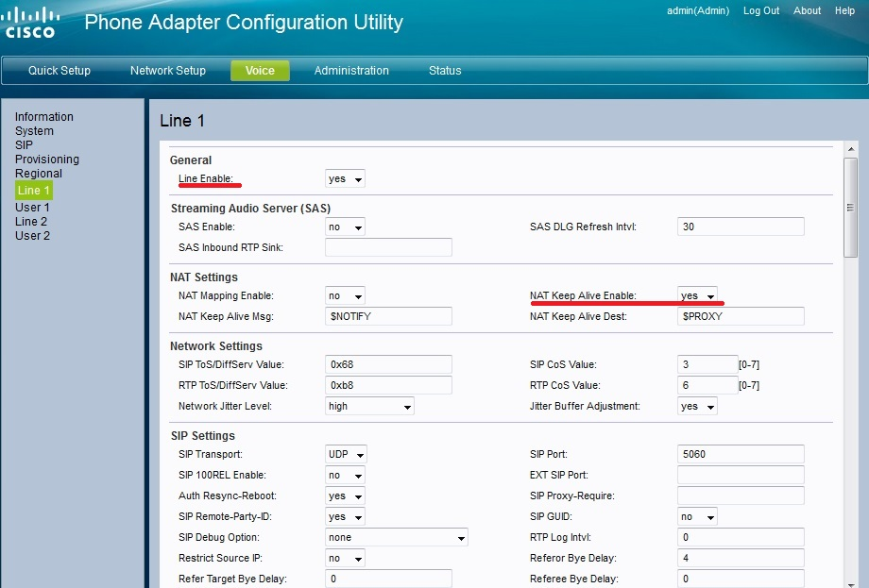The height and width of the screenshot is (588, 869).
Task: Click admin(Admin) user label
Action: click(698, 10)
